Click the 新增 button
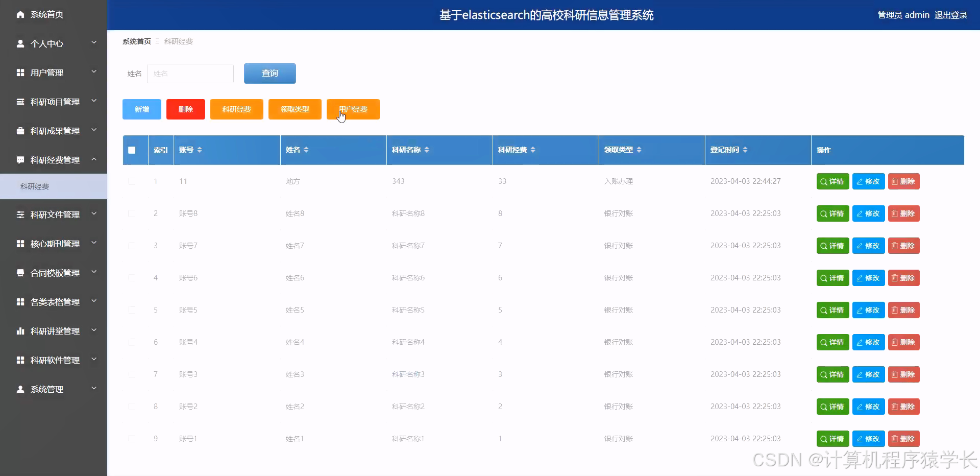 142,109
